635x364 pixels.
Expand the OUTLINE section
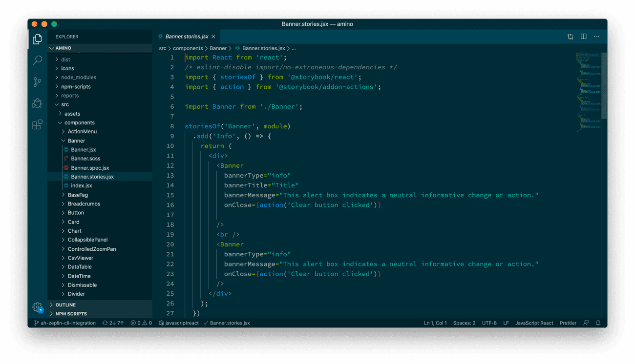[65, 305]
